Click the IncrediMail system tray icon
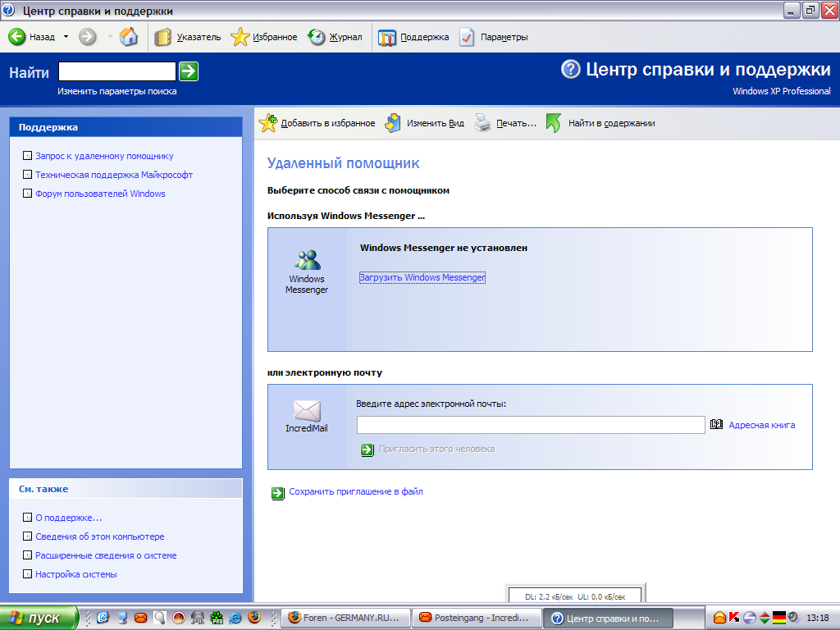The height and width of the screenshot is (630, 840). (x=719, y=618)
